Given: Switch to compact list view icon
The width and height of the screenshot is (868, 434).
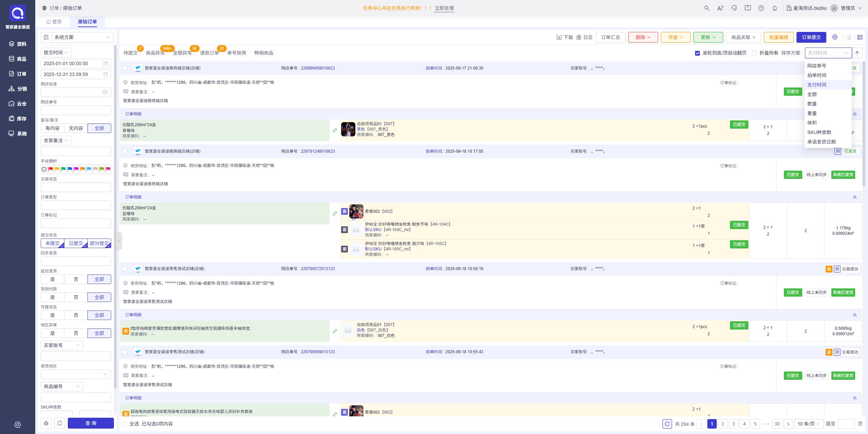Looking at the screenshot, I should (x=849, y=37).
